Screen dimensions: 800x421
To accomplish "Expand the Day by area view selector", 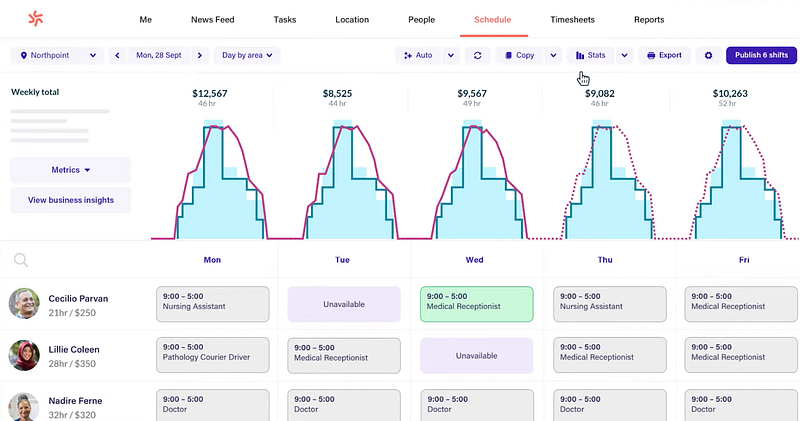I will pos(248,56).
